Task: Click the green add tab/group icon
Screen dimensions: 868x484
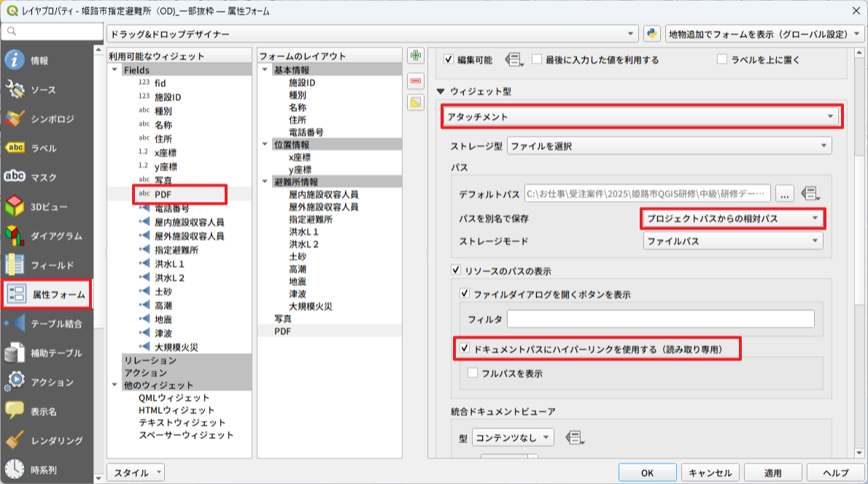Action: (x=416, y=56)
